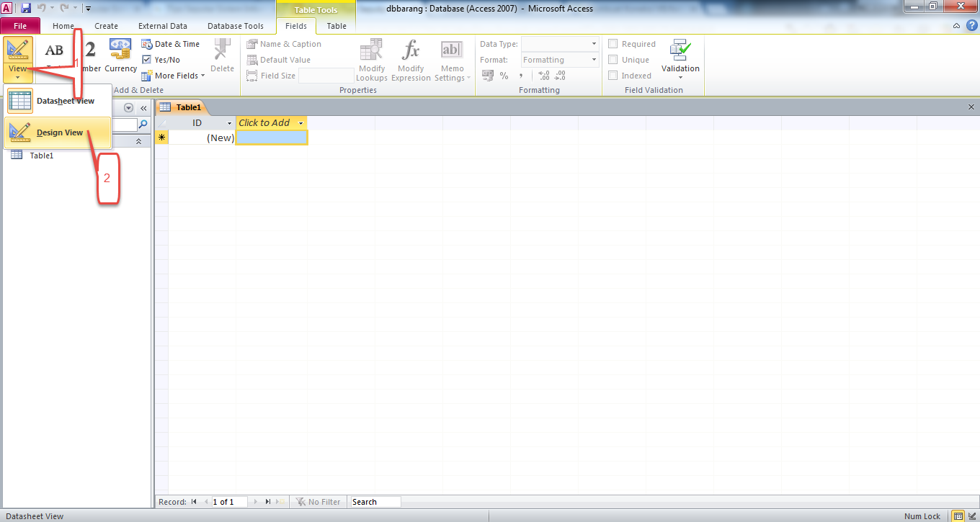Click the Field Size input box
Image resolution: width=980 pixels, height=522 pixels.
click(328, 76)
